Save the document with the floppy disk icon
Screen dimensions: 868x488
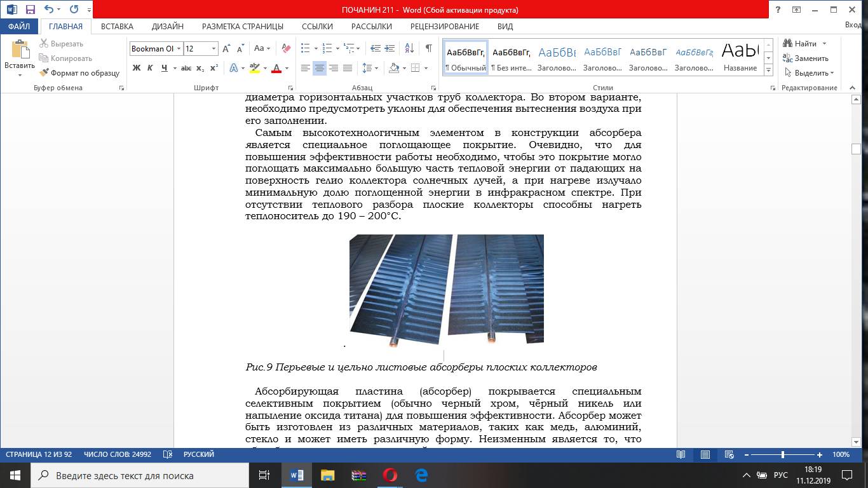click(30, 10)
